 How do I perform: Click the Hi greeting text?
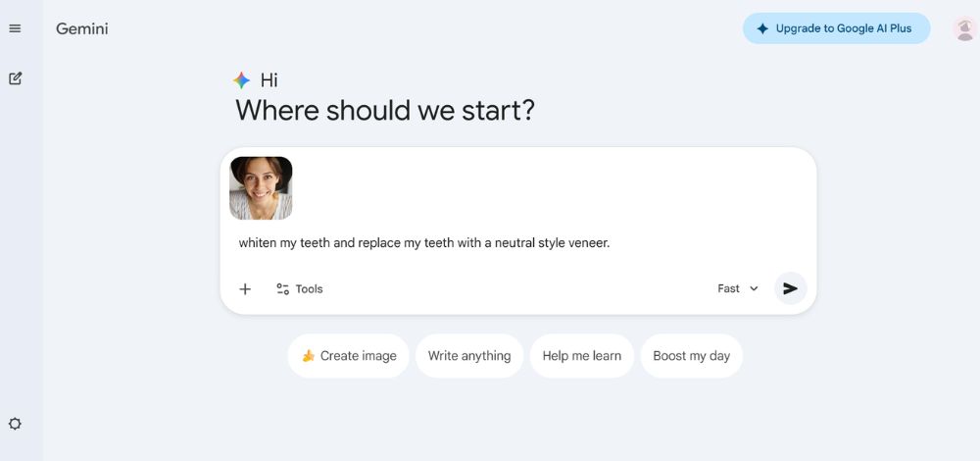(269, 80)
